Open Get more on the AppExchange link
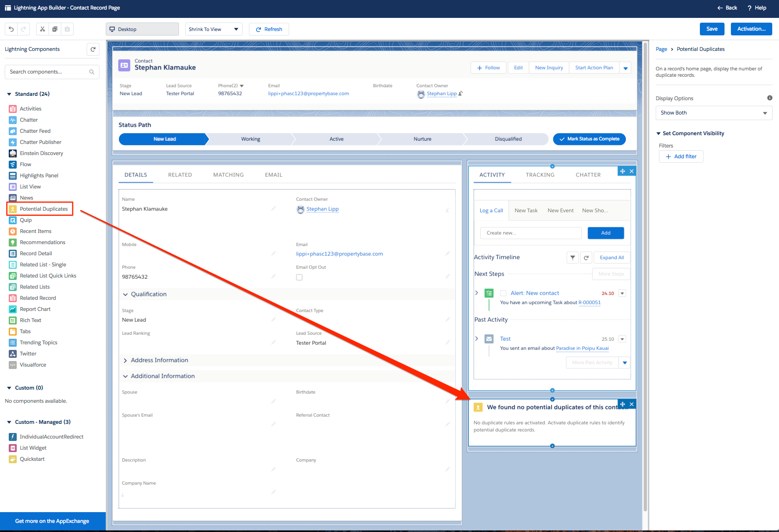This screenshot has width=779, height=532. click(x=52, y=521)
